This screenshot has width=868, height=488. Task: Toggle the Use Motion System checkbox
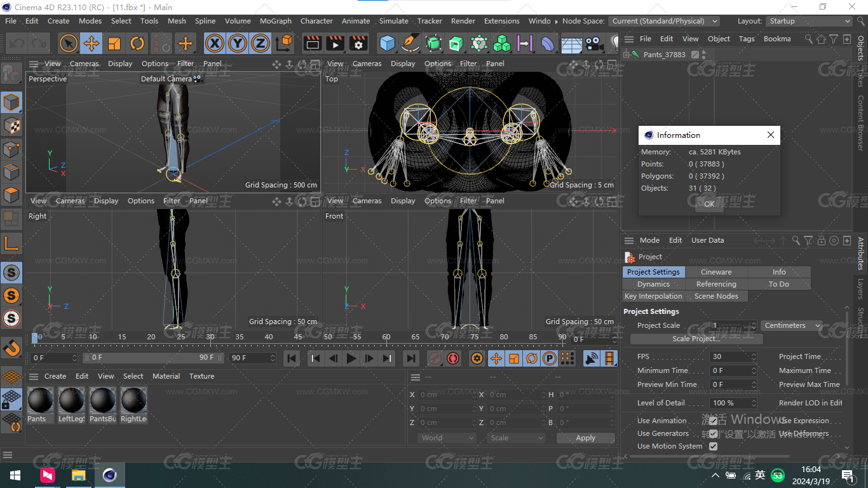(x=713, y=446)
